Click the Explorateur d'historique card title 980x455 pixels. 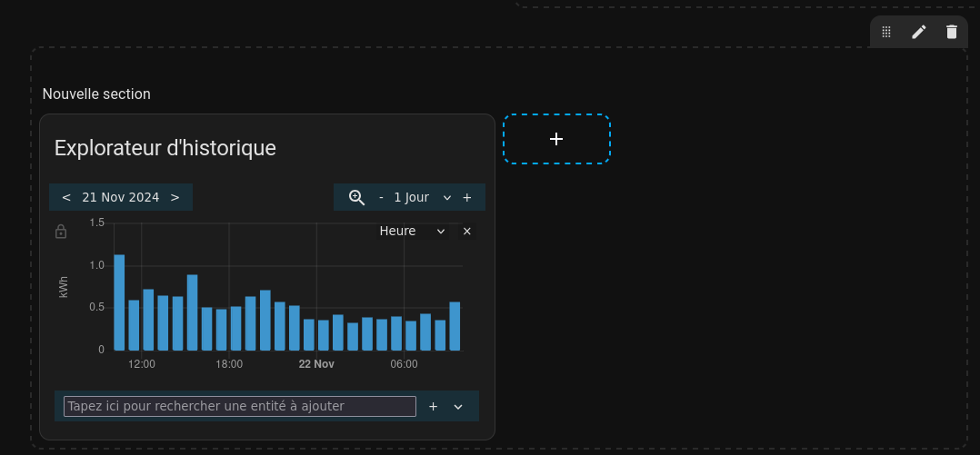click(x=165, y=149)
